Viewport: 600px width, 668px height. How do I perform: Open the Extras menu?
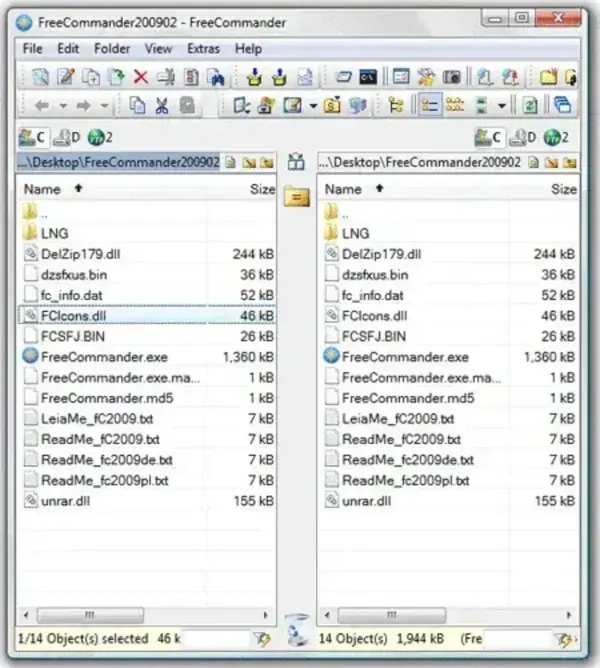[x=203, y=49]
